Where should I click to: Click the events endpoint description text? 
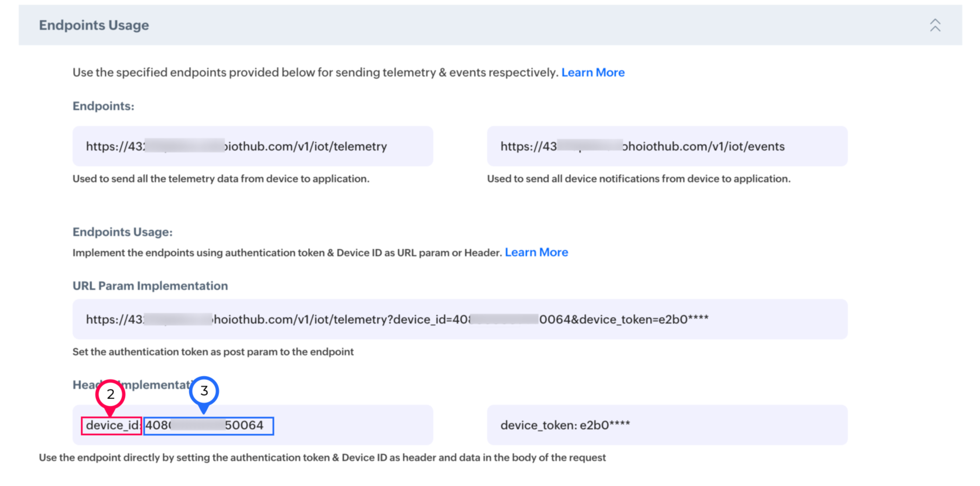[638, 179]
